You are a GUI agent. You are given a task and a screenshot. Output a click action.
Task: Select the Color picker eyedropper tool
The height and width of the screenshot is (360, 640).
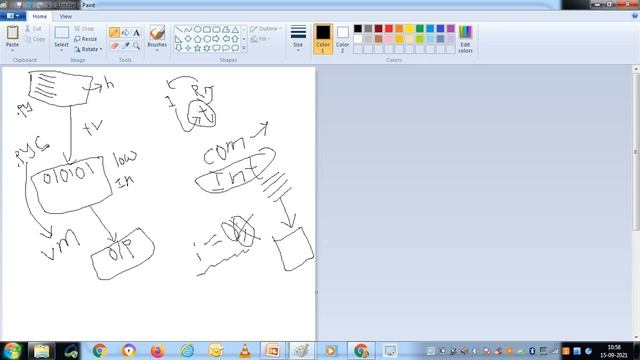pyautogui.click(x=126, y=46)
